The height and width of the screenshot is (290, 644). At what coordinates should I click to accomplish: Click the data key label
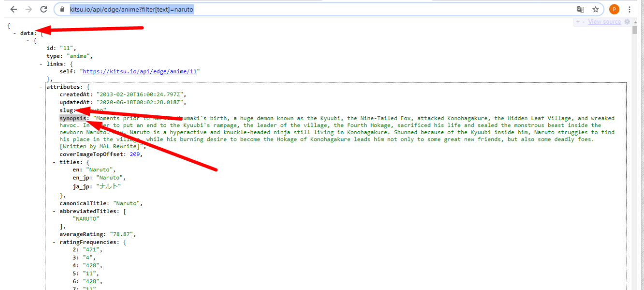click(x=27, y=33)
